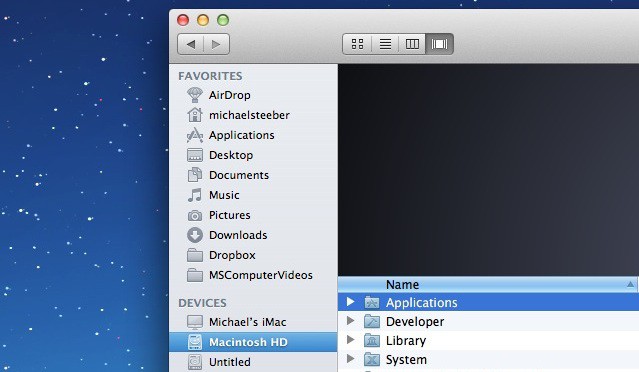The image size is (639, 372).
Task: Click Library folder icon in file list
Action: click(x=372, y=340)
